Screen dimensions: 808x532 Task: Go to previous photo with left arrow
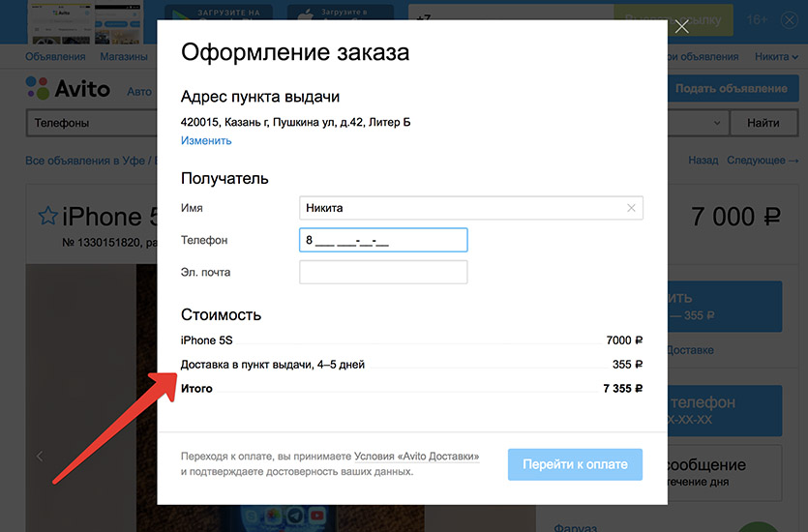click(x=40, y=456)
